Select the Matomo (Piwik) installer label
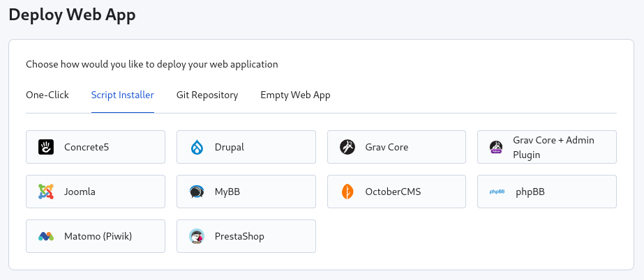The height and width of the screenshot is (280, 644). (98, 236)
